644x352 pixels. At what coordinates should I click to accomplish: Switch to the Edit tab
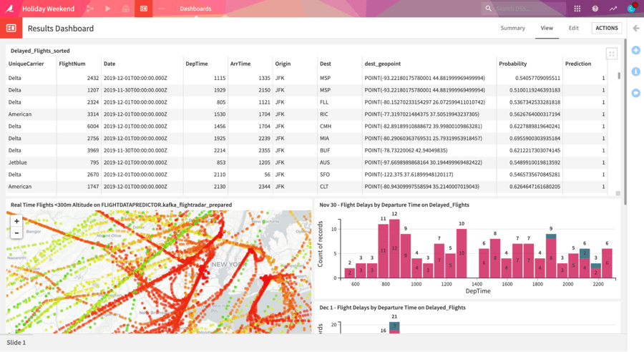coord(573,28)
